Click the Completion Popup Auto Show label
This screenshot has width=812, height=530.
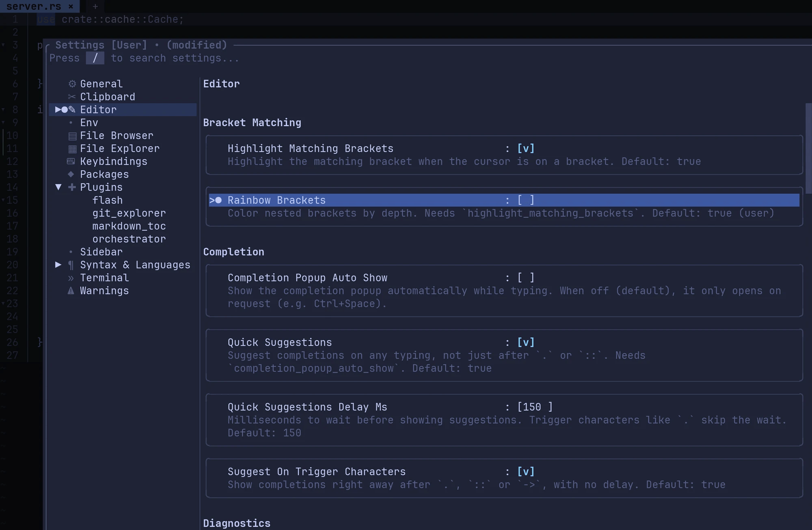coord(307,278)
